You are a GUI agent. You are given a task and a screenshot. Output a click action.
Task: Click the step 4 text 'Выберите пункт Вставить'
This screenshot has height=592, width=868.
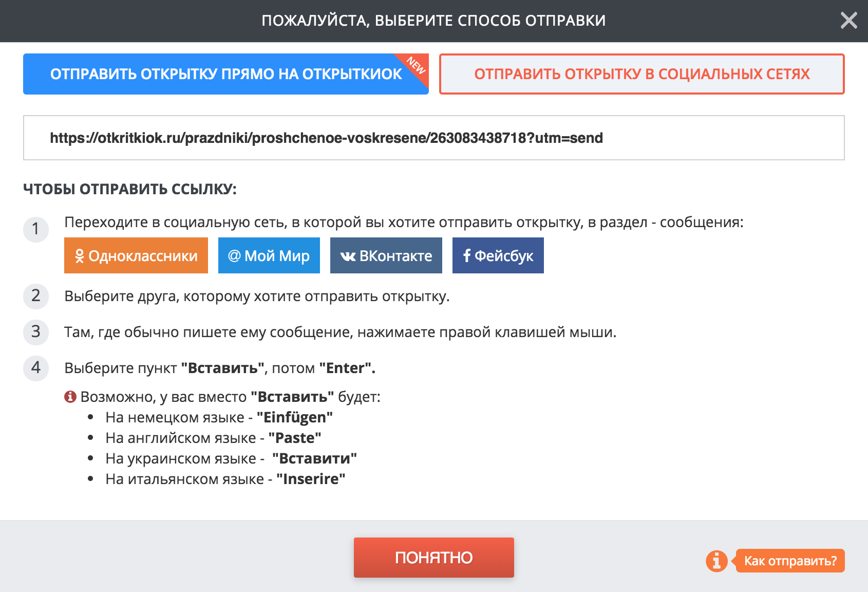click(220, 368)
